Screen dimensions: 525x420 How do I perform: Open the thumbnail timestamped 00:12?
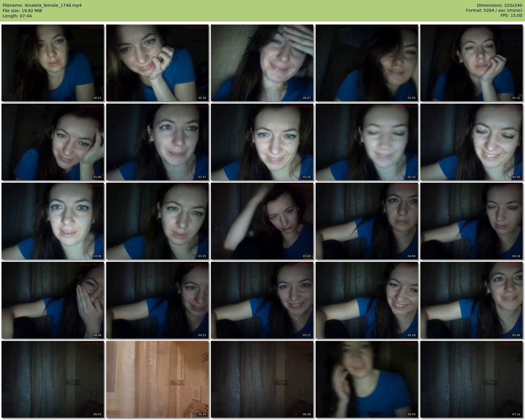coord(53,63)
